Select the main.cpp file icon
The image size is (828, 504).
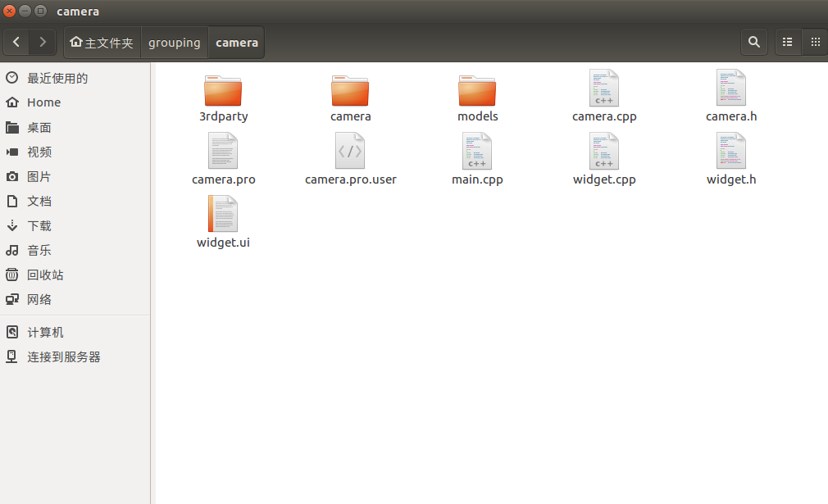tap(477, 151)
